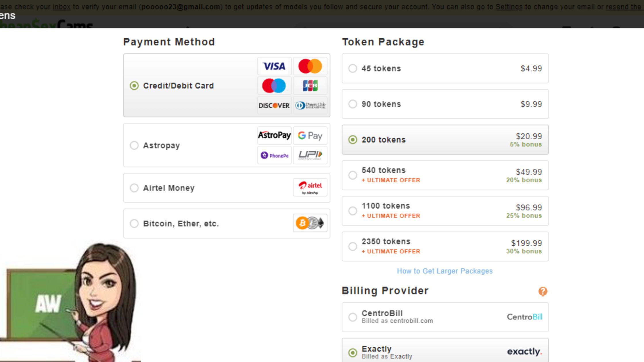This screenshot has height=362, width=644.
Task: Select Astropay payment method
Action: [227, 145]
